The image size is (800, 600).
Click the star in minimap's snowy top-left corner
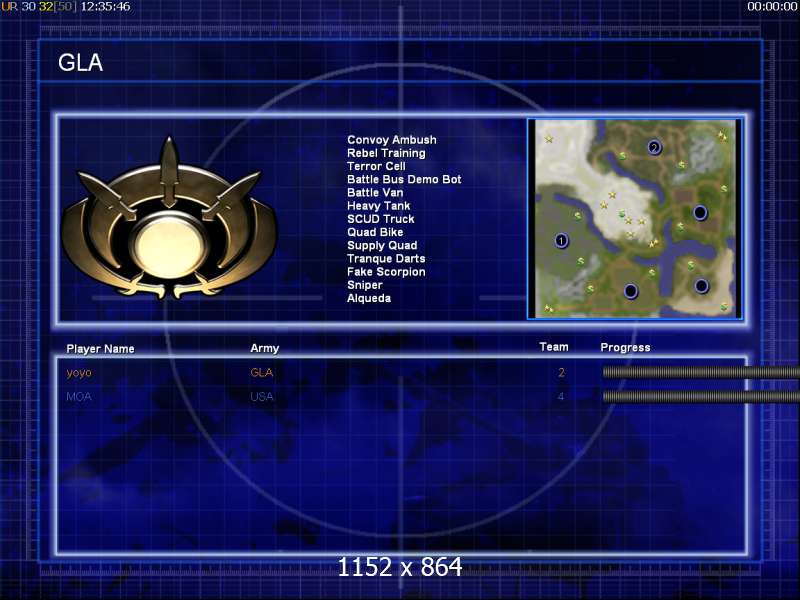(x=549, y=139)
